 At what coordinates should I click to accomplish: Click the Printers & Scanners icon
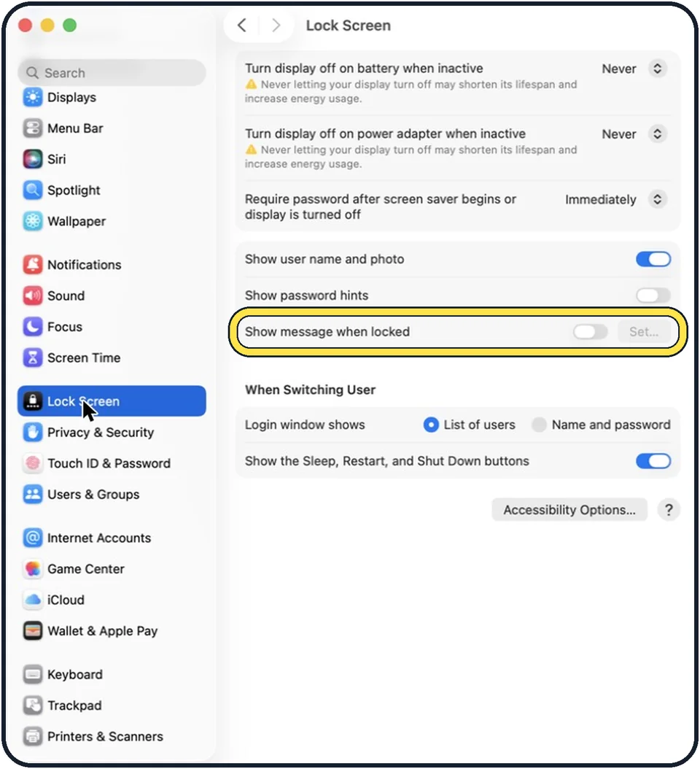tap(33, 736)
